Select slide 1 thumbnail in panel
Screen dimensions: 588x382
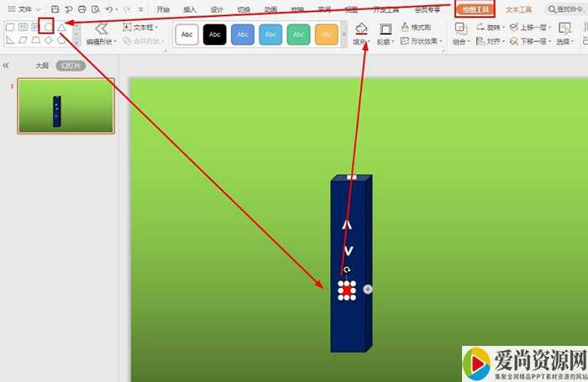tap(66, 107)
